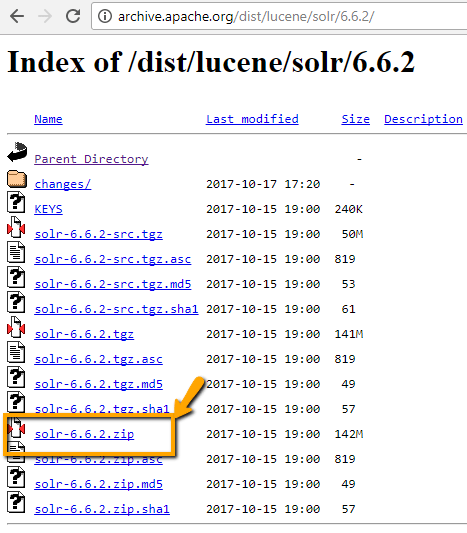Click the unknown icon beside solr-6.6.2.zip.sha1
467x533 pixels.
click(x=16, y=502)
